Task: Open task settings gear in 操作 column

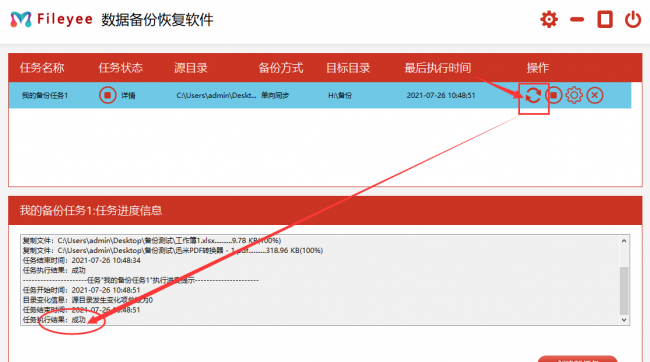Action: (x=574, y=95)
